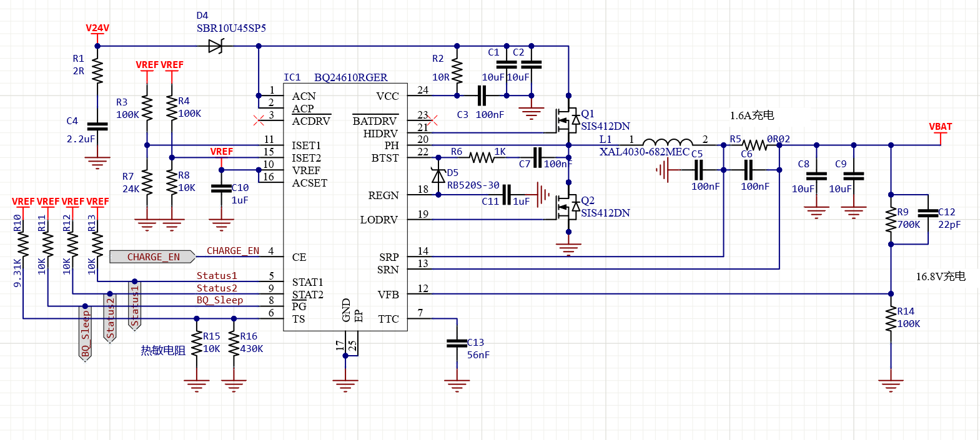The image size is (980, 440).
Task: Click the HIDRV pin name on IC1
Action: coord(380,134)
